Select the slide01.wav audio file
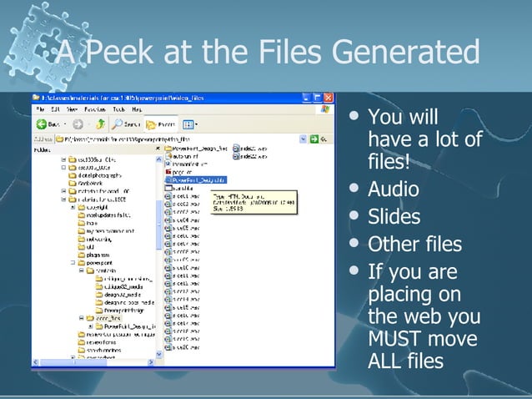Viewport: 532px width, 399px height. (x=182, y=196)
